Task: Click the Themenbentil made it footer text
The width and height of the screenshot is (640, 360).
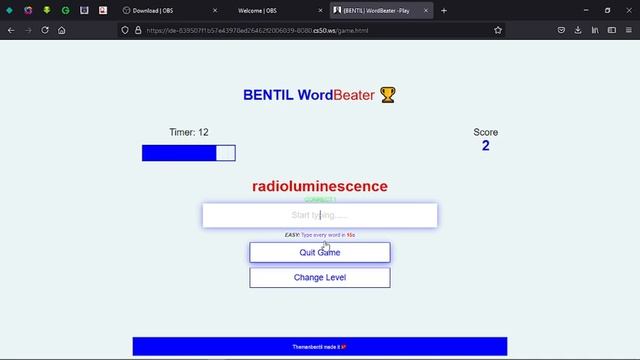Action: pyautogui.click(x=319, y=347)
